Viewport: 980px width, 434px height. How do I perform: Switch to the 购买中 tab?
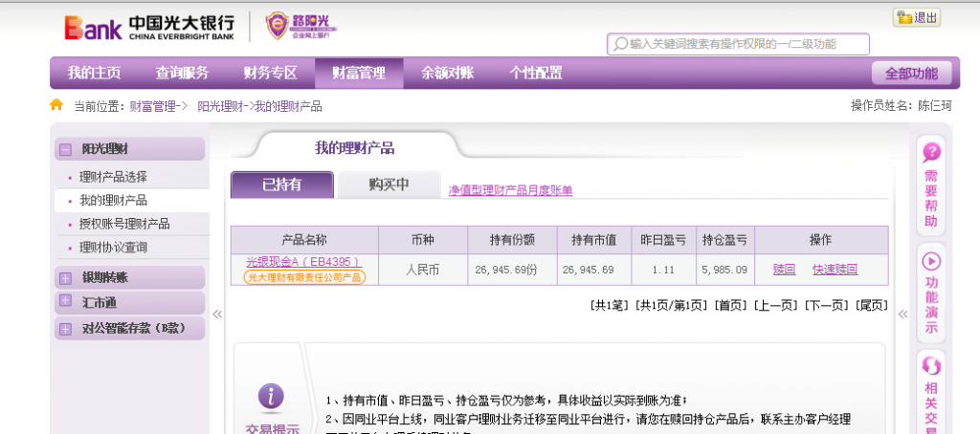(x=389, y=184)
